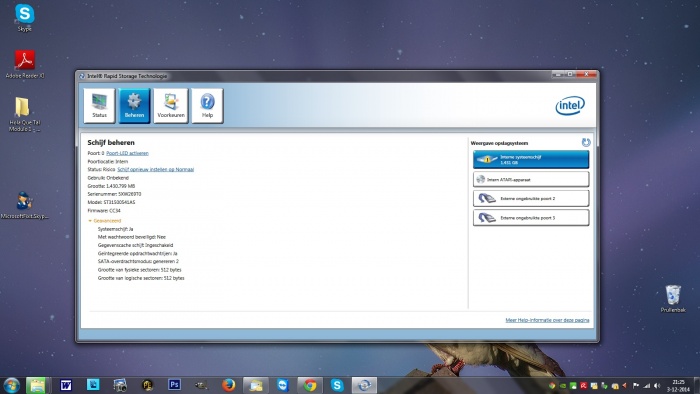The image size is (700, 394).
Task: Click the Intel logo
Action: click(570, 106)
